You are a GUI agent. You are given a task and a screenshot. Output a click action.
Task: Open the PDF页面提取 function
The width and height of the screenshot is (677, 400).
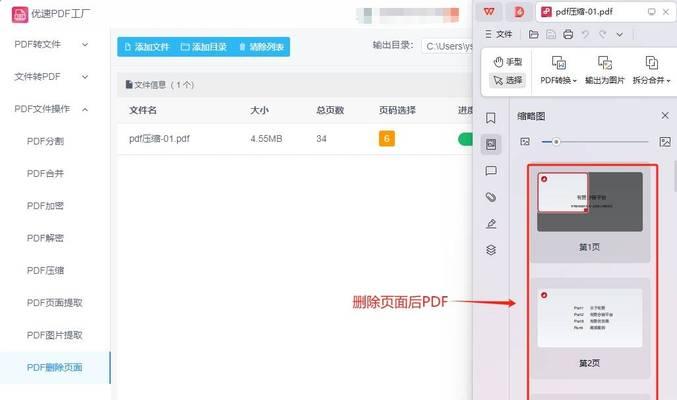tap(54, 303)
